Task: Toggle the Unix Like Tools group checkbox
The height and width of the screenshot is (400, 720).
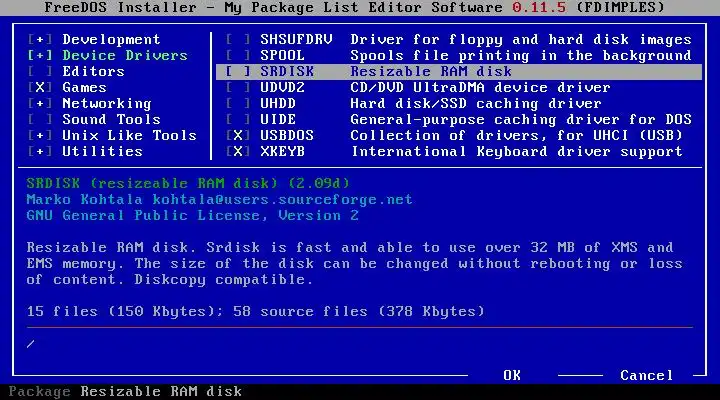Action: point(40,135)
